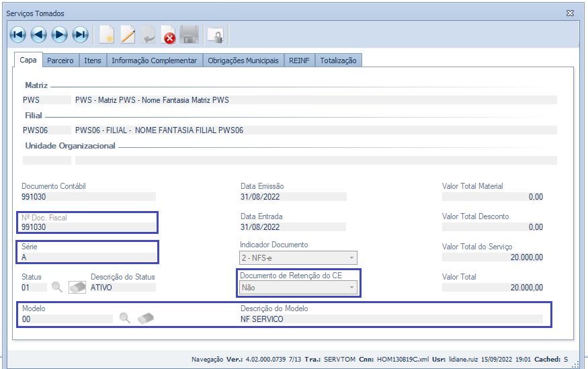Screen dimensions: 588x369
Task: Click the Nº Doc. Fiscal field
Action: pos(87,227)
